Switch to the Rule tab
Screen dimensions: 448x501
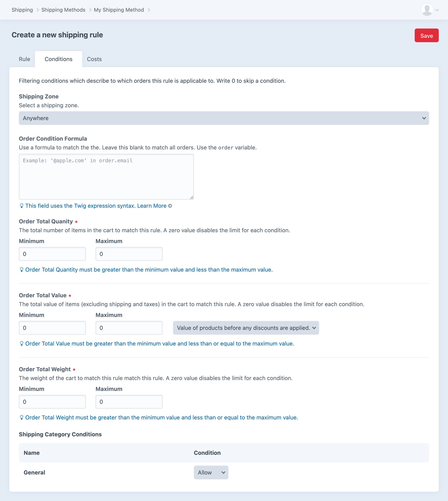point(24,59)
